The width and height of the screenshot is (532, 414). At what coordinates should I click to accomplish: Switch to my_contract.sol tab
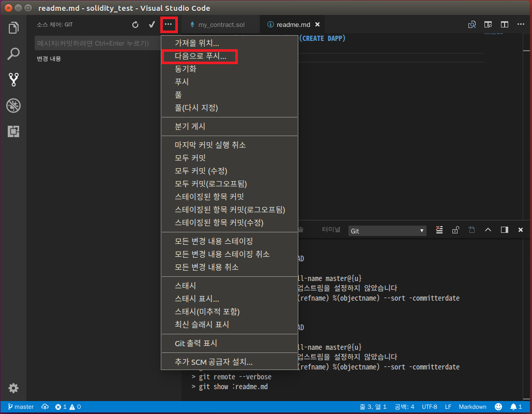point(221,24)
